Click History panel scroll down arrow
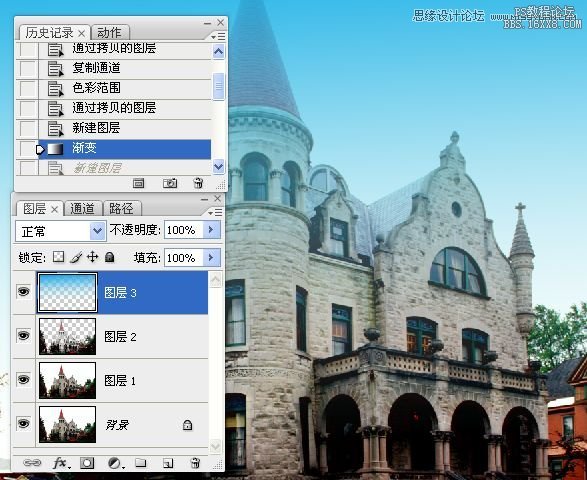The height and width of the screenshot is (480, 587). [x=219, y=166]
